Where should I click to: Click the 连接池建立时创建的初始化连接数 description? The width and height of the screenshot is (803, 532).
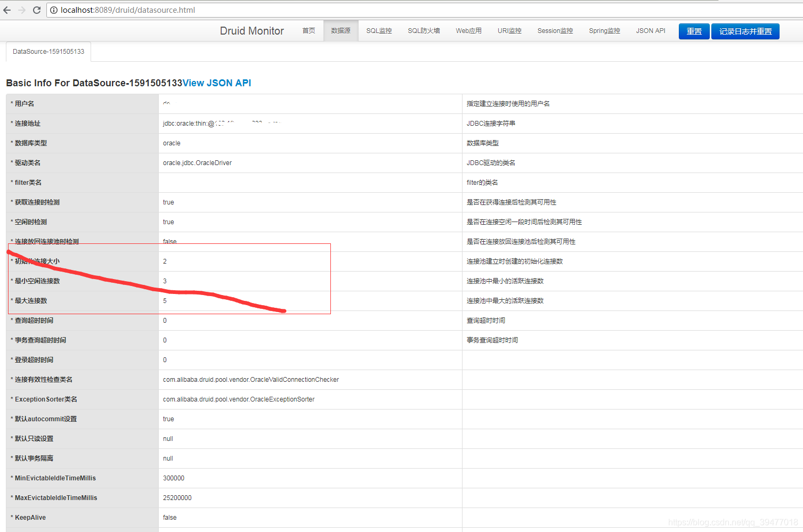(515, 261)
